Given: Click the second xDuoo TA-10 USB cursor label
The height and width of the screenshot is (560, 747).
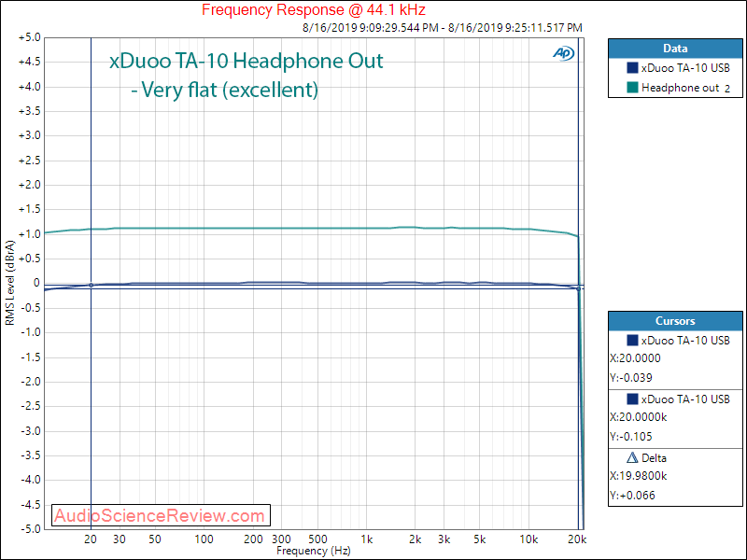Looking at the screenshot, I should [685, 399].
